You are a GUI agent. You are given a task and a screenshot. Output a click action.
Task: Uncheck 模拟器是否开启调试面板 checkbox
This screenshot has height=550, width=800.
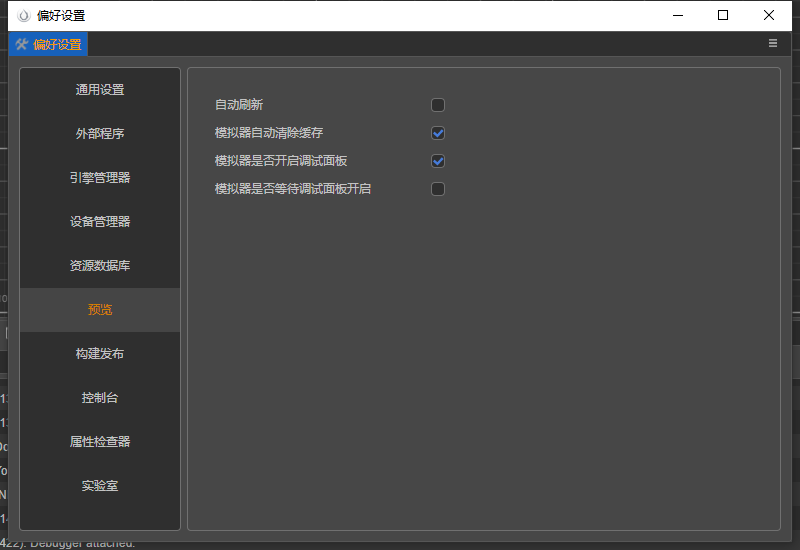click(x=438, y=161)
